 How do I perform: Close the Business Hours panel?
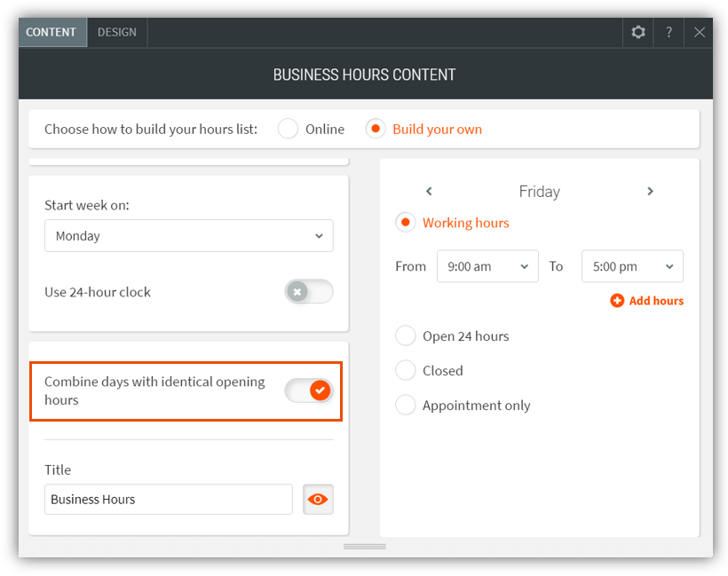coord(700,32)
